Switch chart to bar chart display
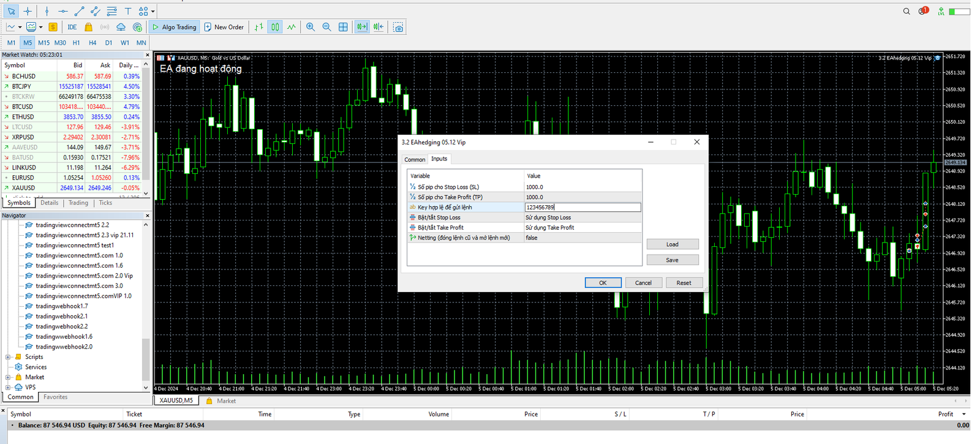 click(x=259, y=27)
